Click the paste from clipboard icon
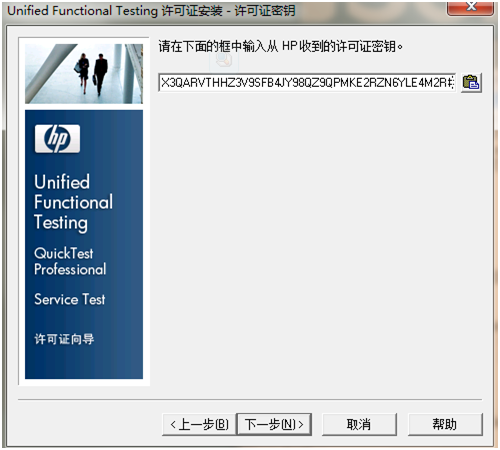Viewport: 500px width, 450px height. pos(471,83)
